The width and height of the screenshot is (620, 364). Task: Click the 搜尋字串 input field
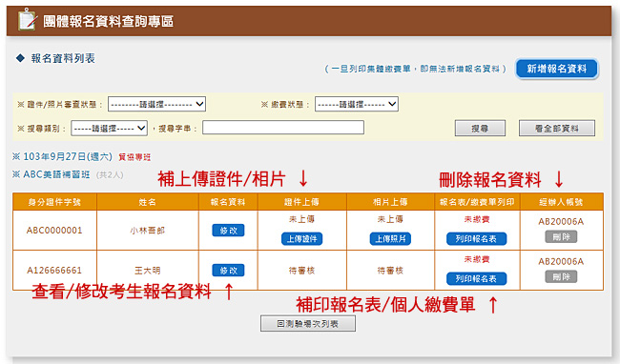point(283,128)
